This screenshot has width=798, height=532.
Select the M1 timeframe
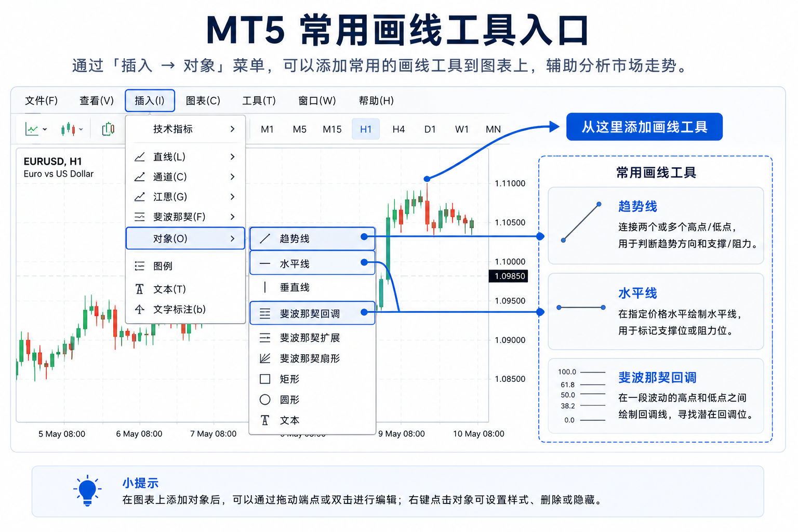click(267, 129)
